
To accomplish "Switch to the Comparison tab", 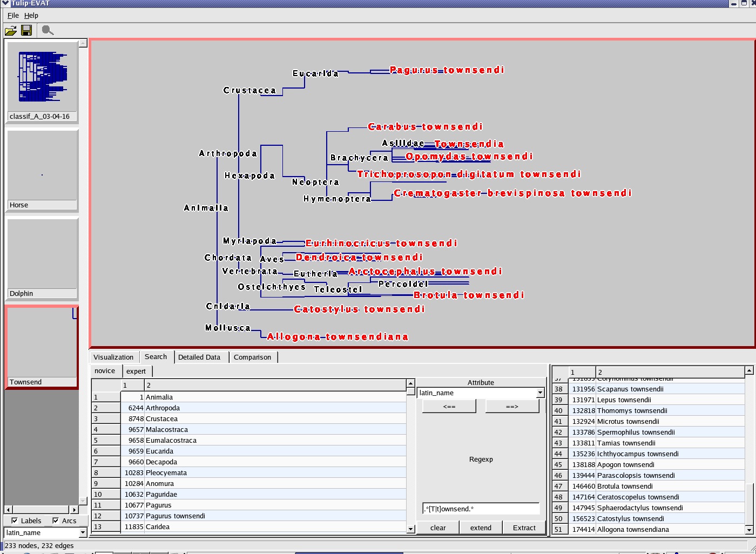I will (252, 357).
